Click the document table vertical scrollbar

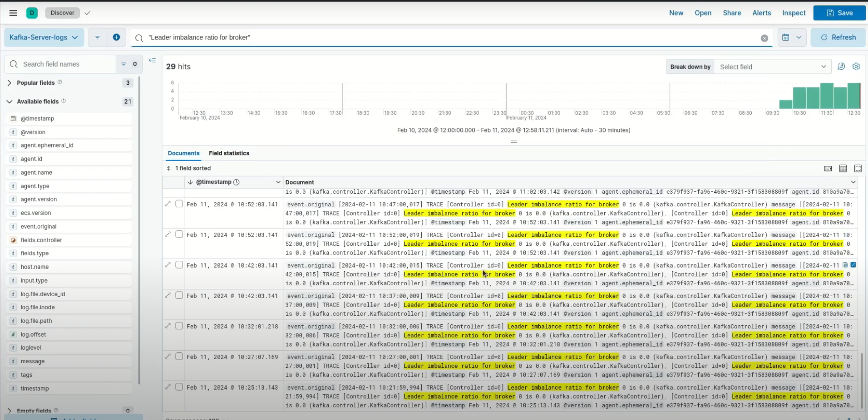pyautogui.click(x=861, y=380)
